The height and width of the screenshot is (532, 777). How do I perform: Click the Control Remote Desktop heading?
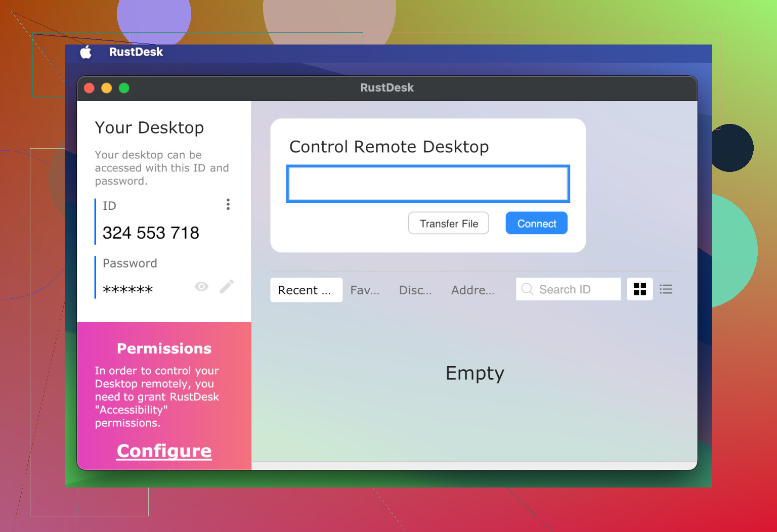click(389, 147)
